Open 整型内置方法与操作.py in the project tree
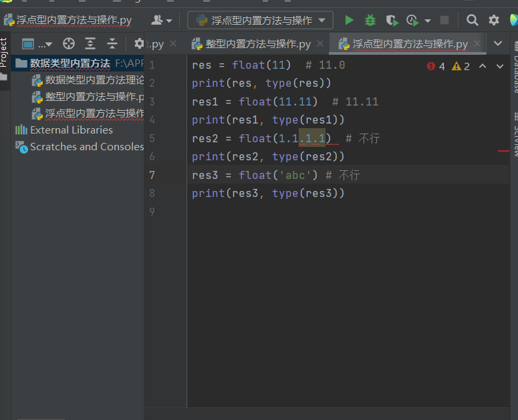This screenshot has height=420, width=518. point(88,97)
